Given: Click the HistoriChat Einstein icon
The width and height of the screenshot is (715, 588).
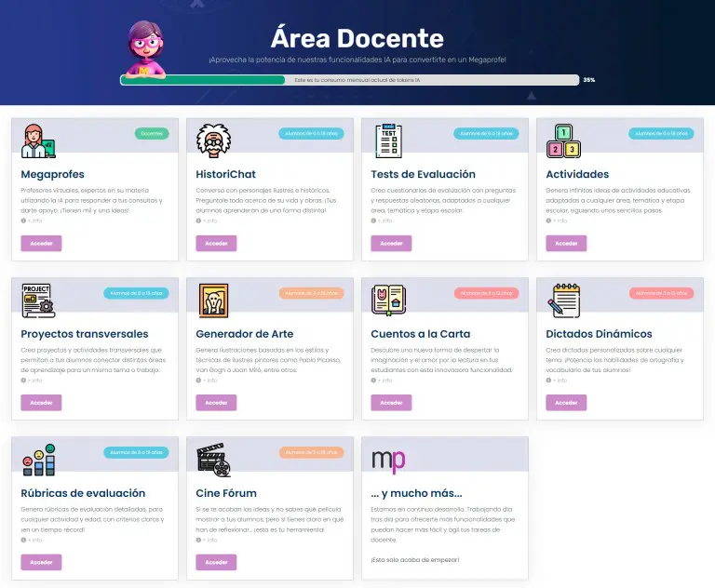Looking at the screenshot, I should [x=213, y=140].
